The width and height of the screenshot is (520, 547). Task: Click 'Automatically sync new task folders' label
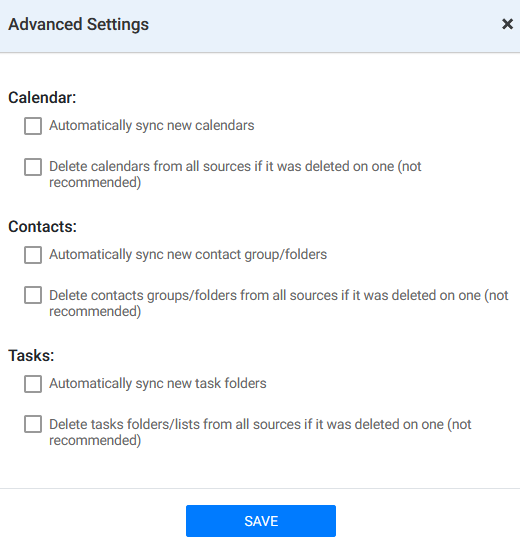point(158,383)
